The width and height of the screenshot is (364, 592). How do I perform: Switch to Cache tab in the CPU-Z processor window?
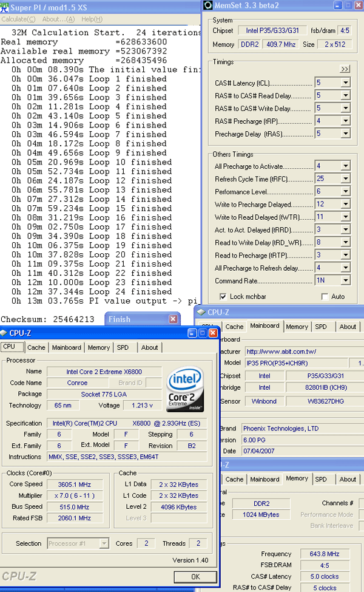[36, 348]
